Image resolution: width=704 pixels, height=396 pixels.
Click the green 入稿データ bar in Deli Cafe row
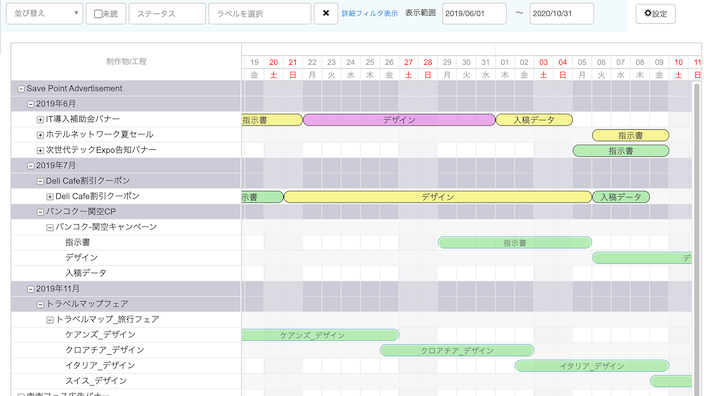point(621,197)
